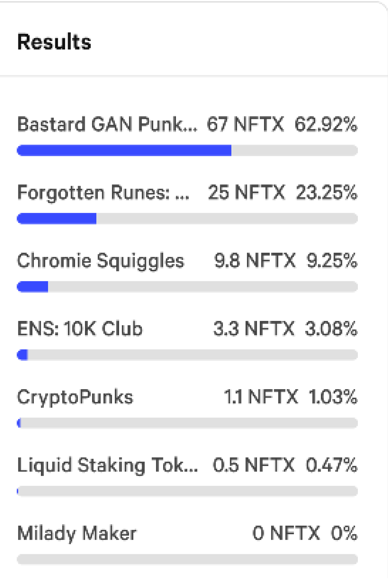Click the CryptoPunks progress bar

coord(187,423)
